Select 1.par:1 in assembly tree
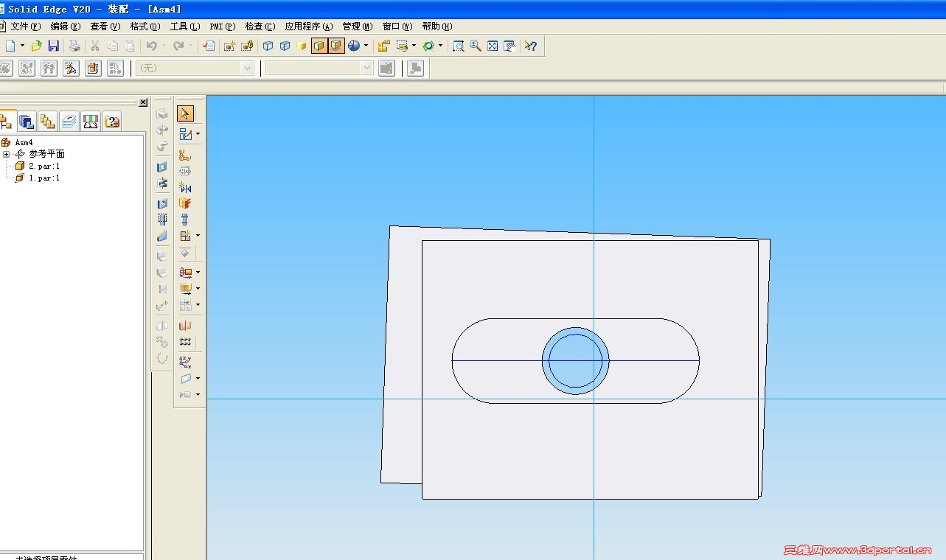Image resolution: width=946 pixels, height=560 pixels. point(44,178)
